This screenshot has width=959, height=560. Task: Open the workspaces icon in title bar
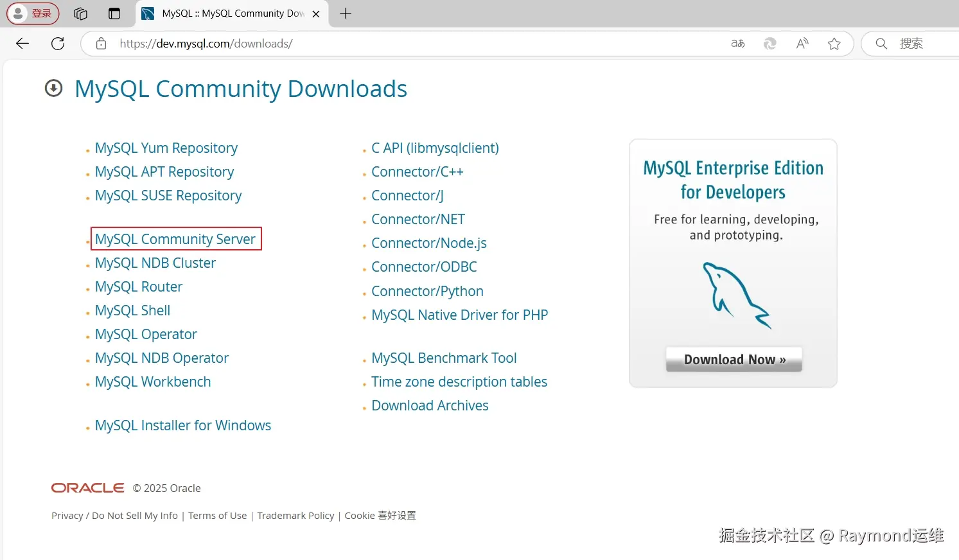coord(80,13)
